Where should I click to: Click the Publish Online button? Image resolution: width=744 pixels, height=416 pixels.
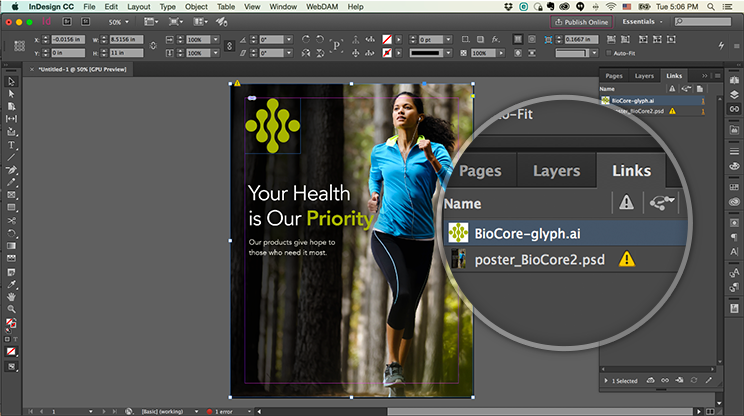click(x=581, y=22)
